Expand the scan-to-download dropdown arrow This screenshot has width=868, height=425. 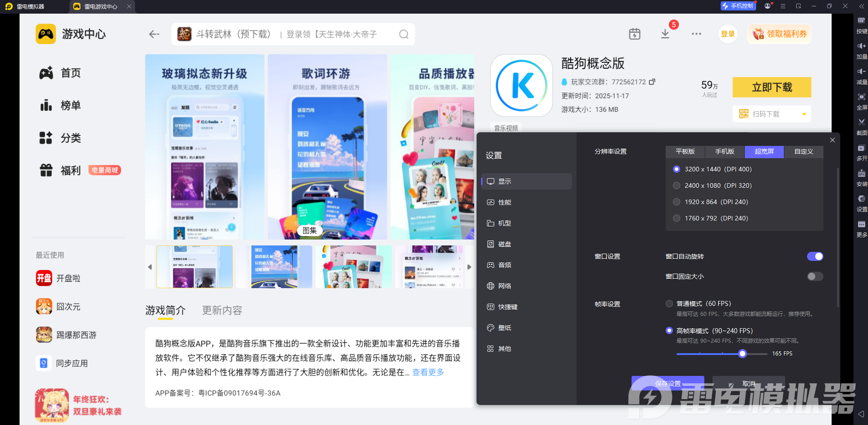(x=804, y=114)
